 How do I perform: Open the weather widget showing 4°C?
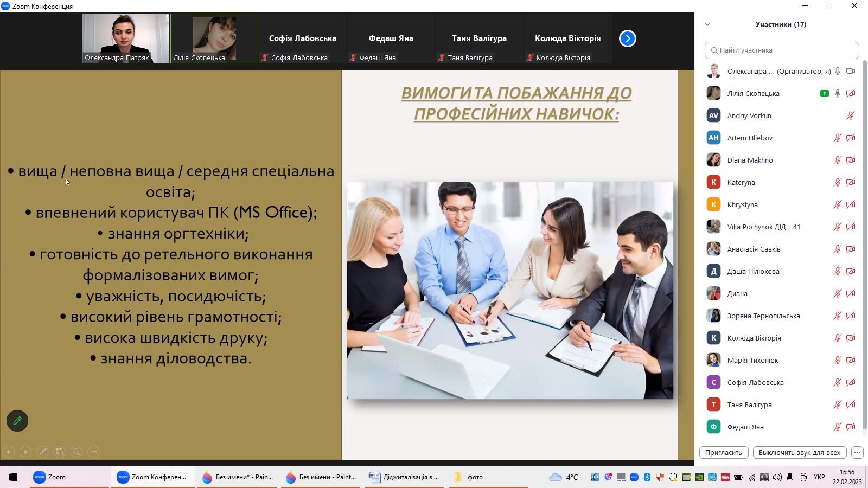(564, 477)
